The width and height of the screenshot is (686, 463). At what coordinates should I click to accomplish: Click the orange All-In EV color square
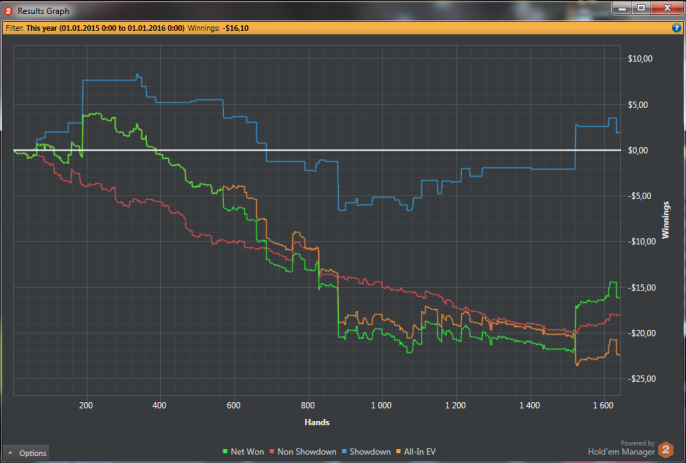pyautogui.click(x=398, y=451)
